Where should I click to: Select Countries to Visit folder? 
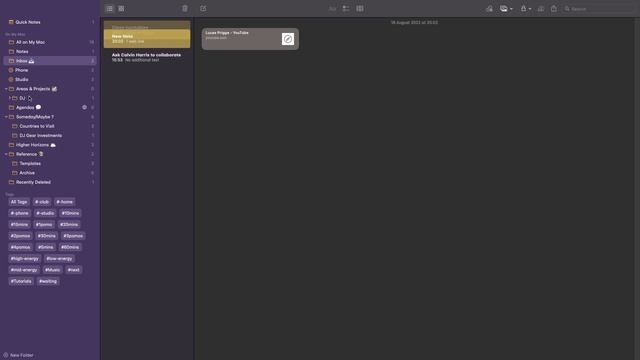[50, 126]
